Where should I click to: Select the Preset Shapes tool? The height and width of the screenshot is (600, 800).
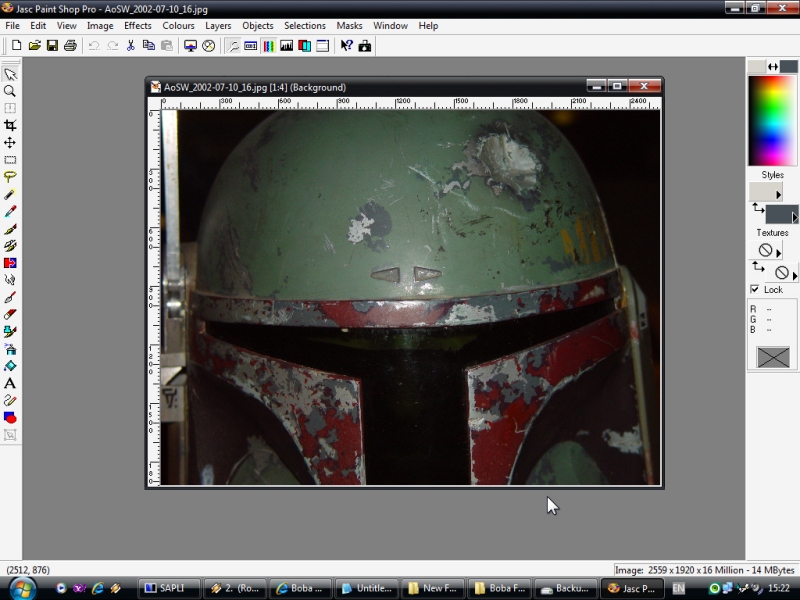tap(10, 417)
